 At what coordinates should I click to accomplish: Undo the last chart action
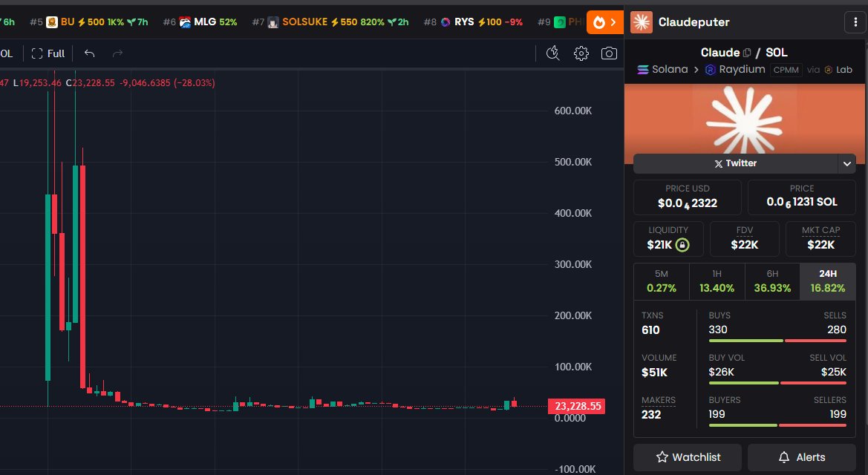[89, 53]
